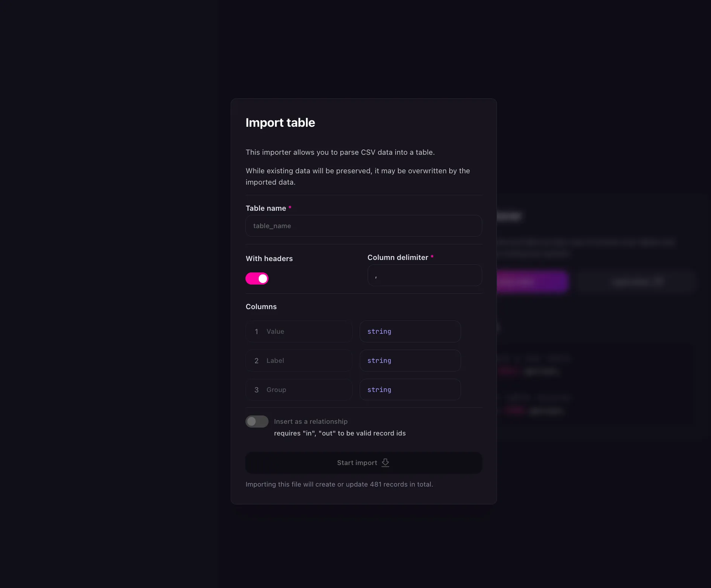
Task: Click the second column name field, Label
Action: [x=299, y=361]
